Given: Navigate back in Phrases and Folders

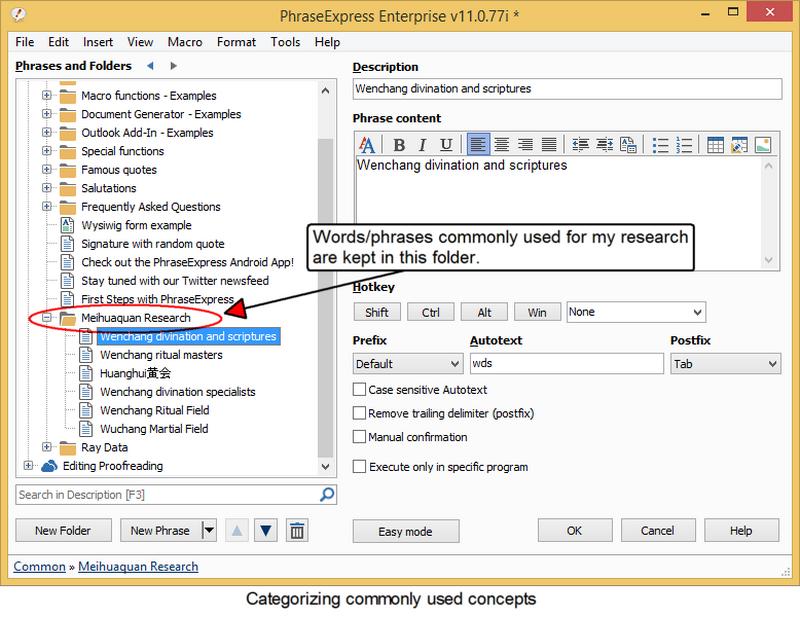Looking at the screenshot, I should (x=150, y=66).
